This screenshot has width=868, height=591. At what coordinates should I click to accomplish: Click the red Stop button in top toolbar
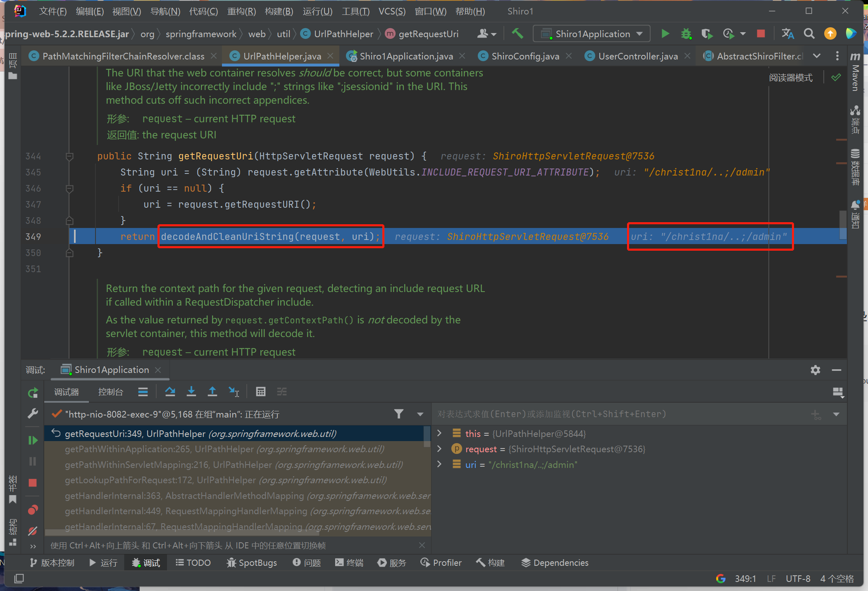click(761, 34)
